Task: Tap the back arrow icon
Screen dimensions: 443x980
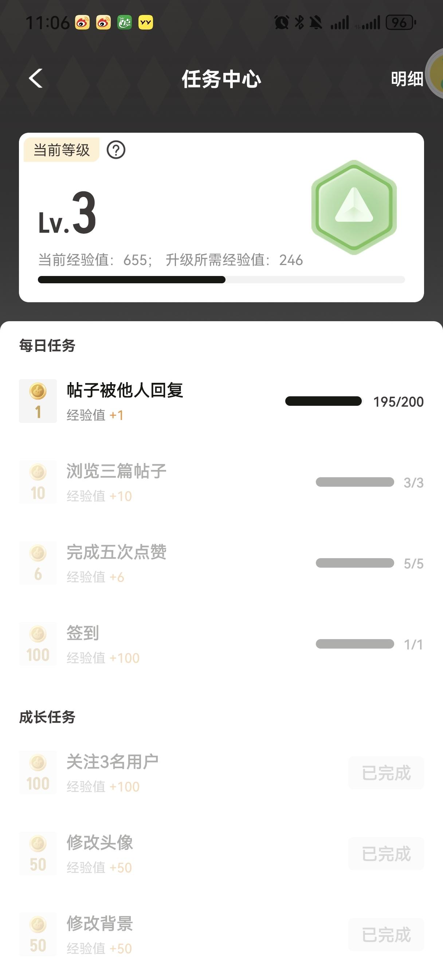Action: pyautogui.click(x=36, y=78)
